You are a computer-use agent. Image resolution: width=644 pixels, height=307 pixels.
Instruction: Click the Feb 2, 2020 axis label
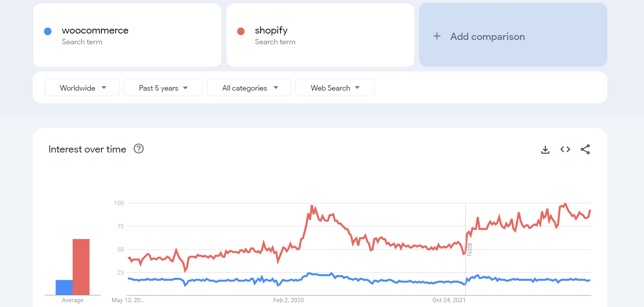tap(288, 300)
